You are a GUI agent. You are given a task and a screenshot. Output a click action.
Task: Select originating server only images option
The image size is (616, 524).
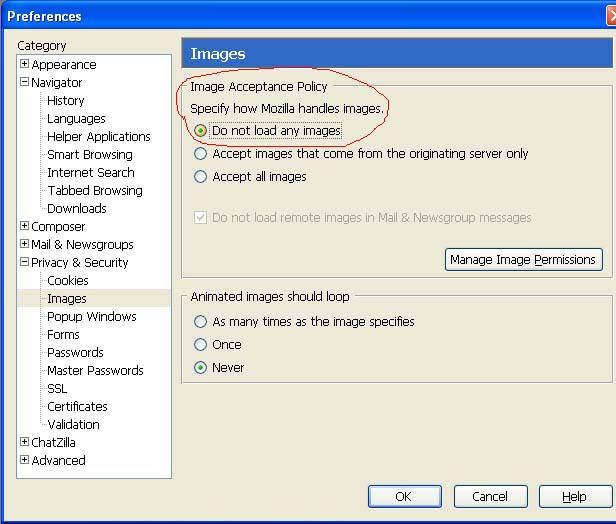pyautogui.click(x=201, y=154)
